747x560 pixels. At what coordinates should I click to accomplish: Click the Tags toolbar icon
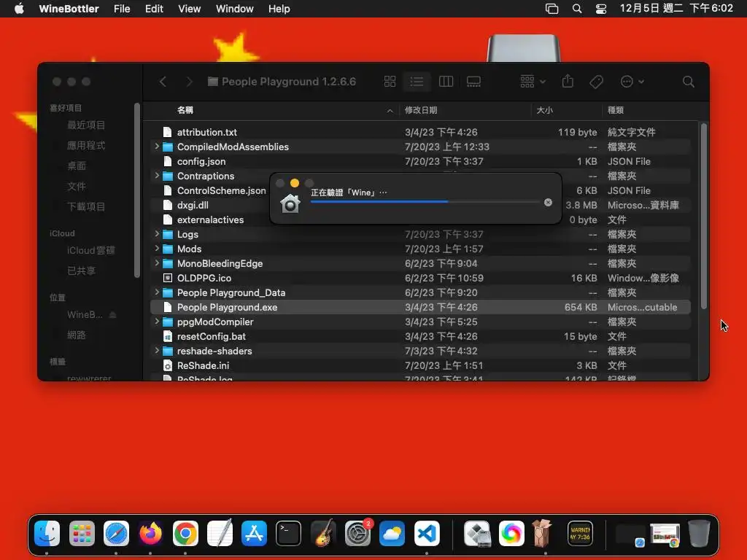[596, 82]
